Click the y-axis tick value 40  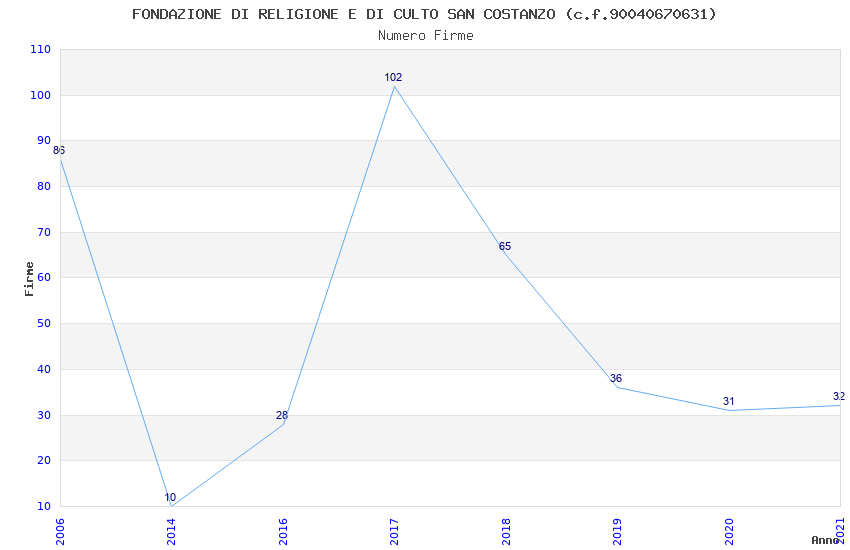pyautogui.click(x=43, y=369)
